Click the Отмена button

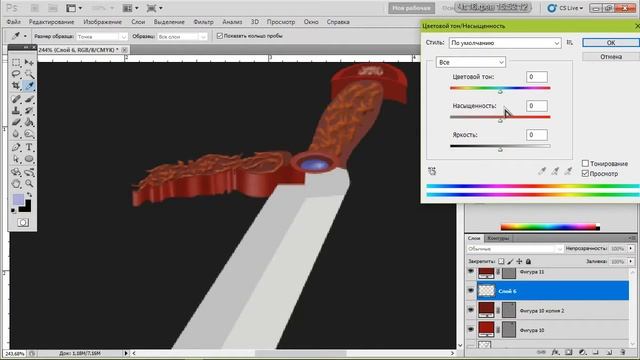pos(611,57)
